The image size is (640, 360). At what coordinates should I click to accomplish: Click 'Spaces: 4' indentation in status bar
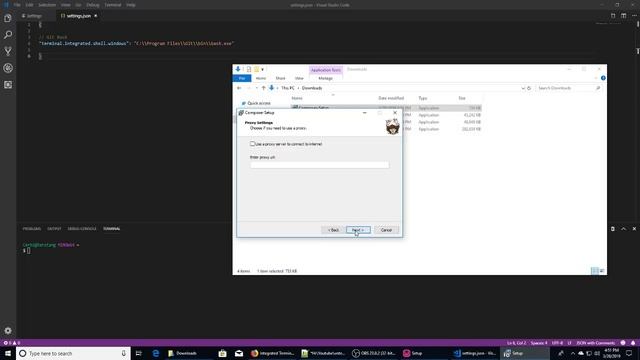pyautogui.click(x=539, y=343)
